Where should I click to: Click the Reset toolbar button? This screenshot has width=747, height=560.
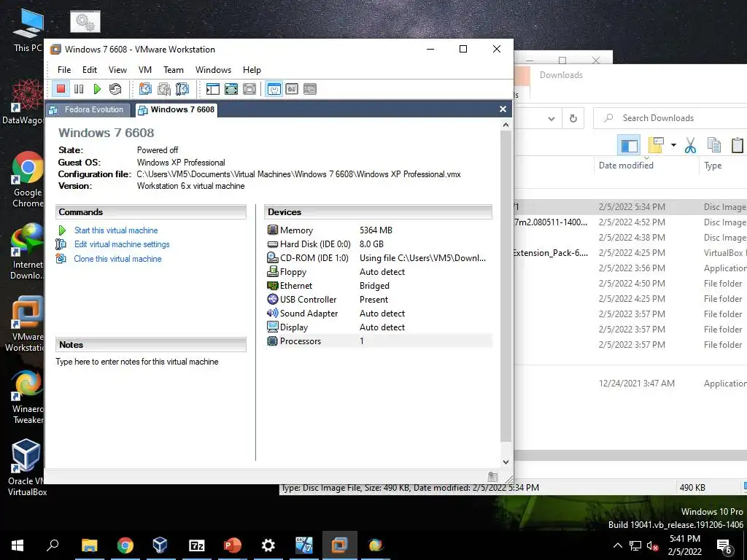click(x=115, y=88)
